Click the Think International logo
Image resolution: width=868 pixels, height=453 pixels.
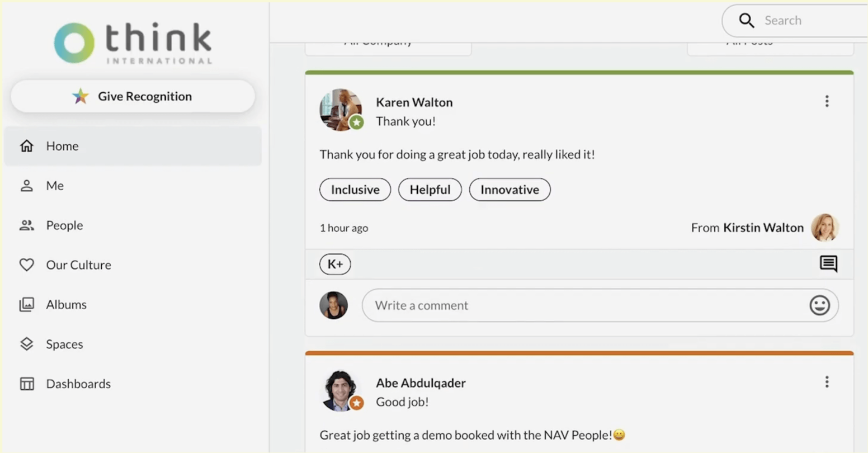tap(133, 43)
